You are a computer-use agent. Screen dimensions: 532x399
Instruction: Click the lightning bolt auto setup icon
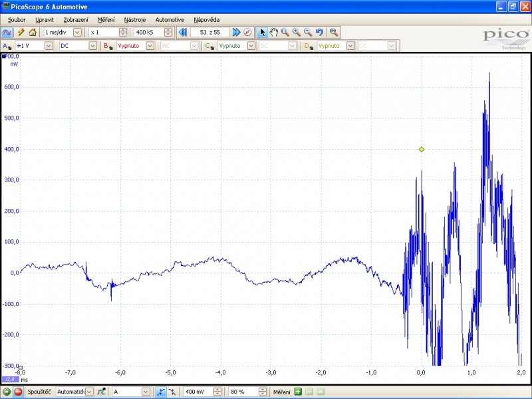[21, 32]
